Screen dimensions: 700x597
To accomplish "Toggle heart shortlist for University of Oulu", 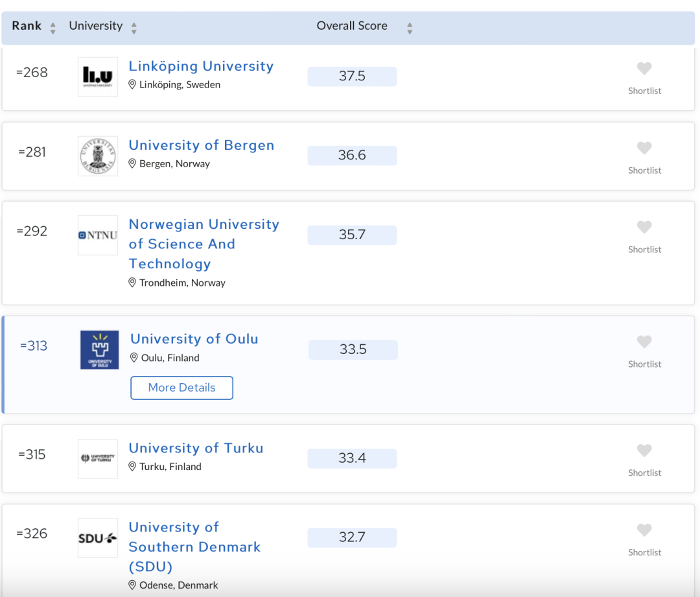I will tap(644, 342).
